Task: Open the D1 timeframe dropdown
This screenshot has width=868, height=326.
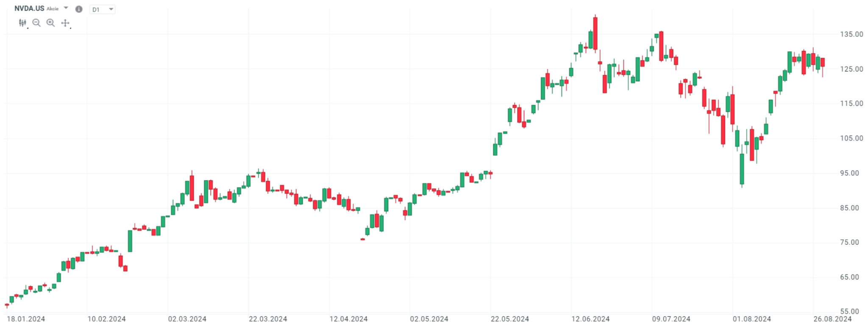Action: (x=102, y=9)
